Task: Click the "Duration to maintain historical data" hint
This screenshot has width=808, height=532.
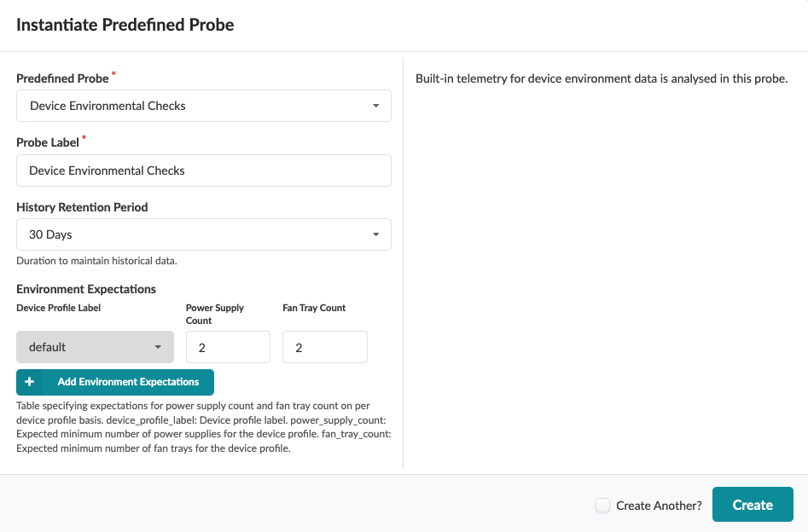Action: pyautogui.click(x=96, y=261)
